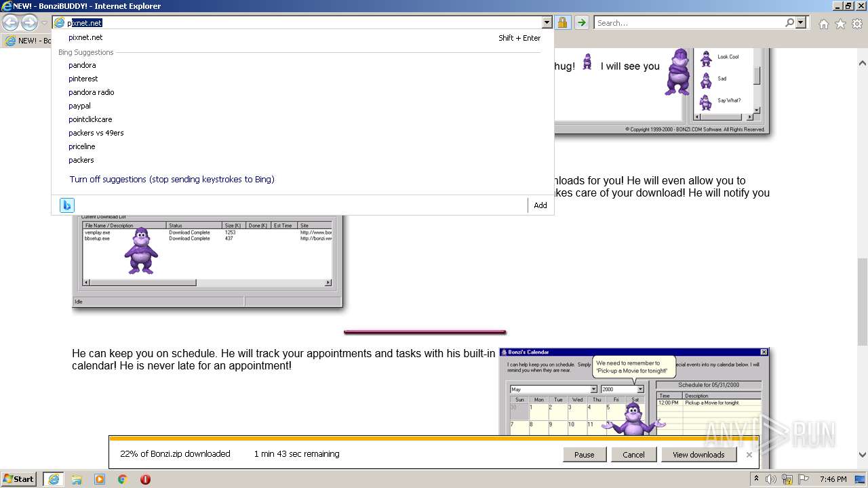Expand the address bar autocomplete dropdown

point(548,22)
